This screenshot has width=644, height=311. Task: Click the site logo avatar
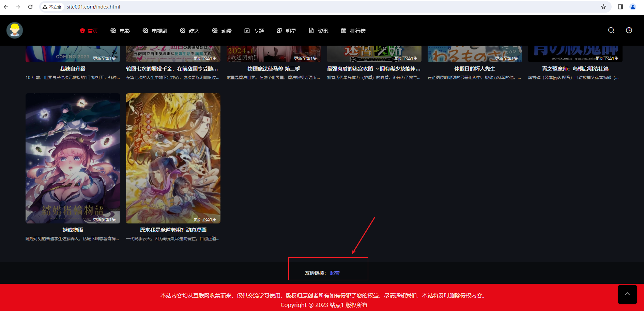15,30
